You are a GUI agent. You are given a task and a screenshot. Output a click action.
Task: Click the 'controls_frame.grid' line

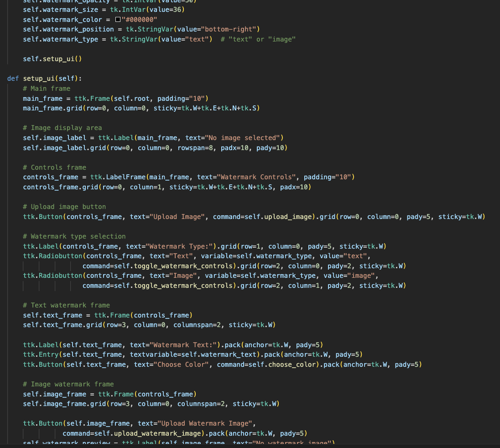click(x=167, y=187)
